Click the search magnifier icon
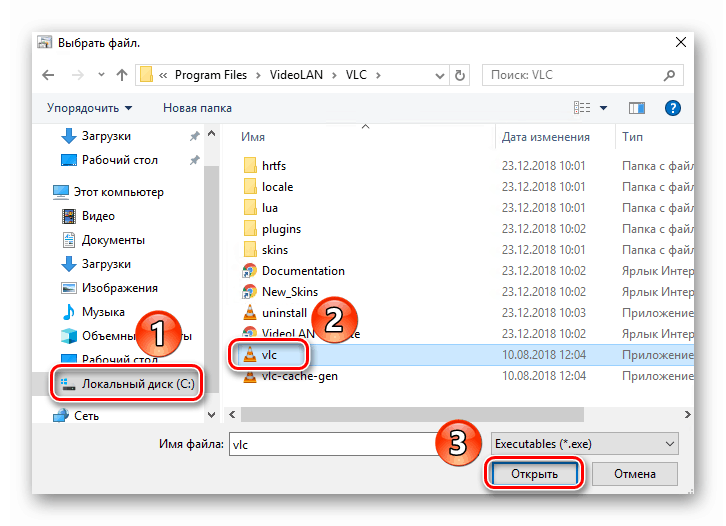 (669, 75)
